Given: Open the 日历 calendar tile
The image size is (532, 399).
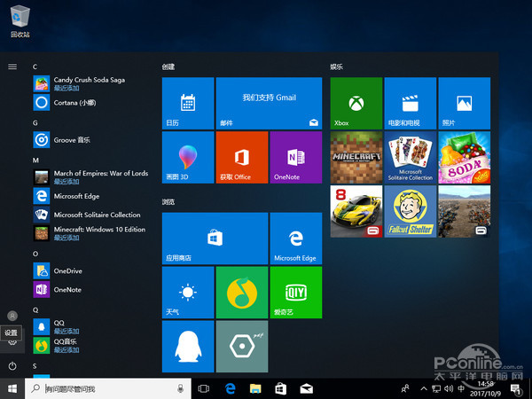Looking at the screenshot, I should (188, 103).
